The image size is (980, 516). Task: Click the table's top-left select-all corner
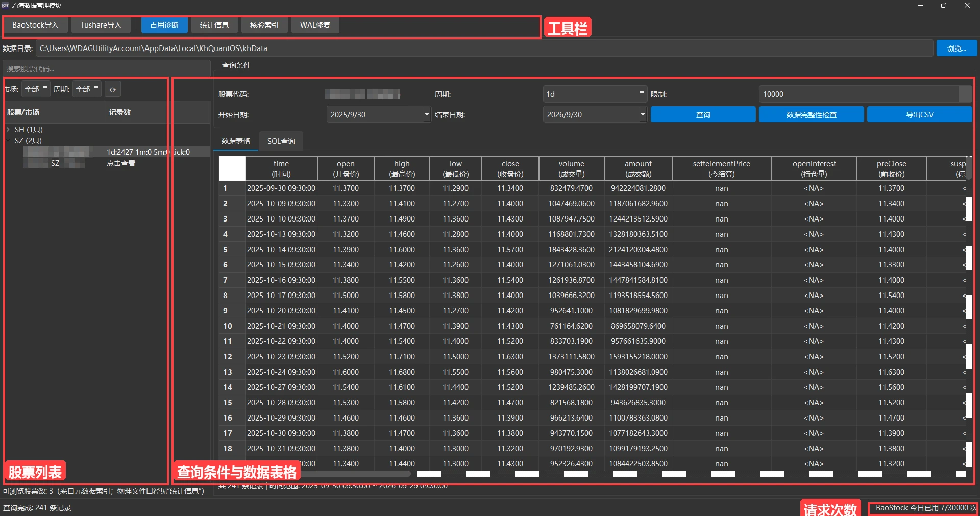(x=232, y=168)
